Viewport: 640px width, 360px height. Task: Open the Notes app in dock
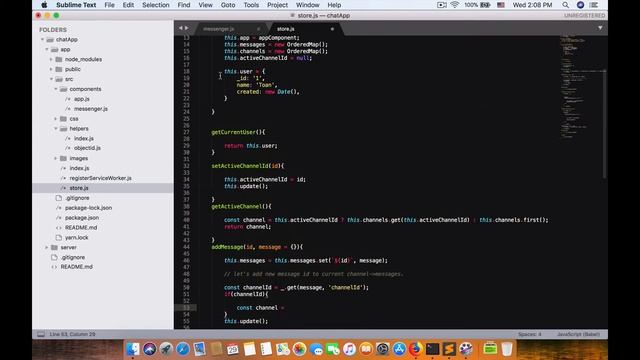(x=249, y=349)
